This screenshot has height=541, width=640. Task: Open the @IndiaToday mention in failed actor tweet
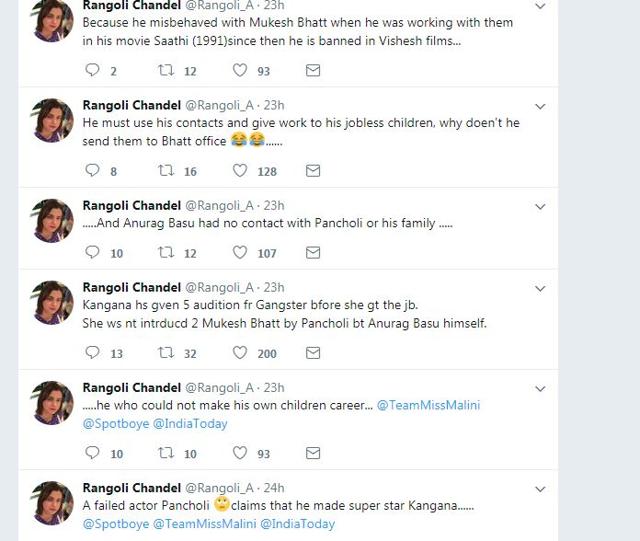click(x=298, y=524)
